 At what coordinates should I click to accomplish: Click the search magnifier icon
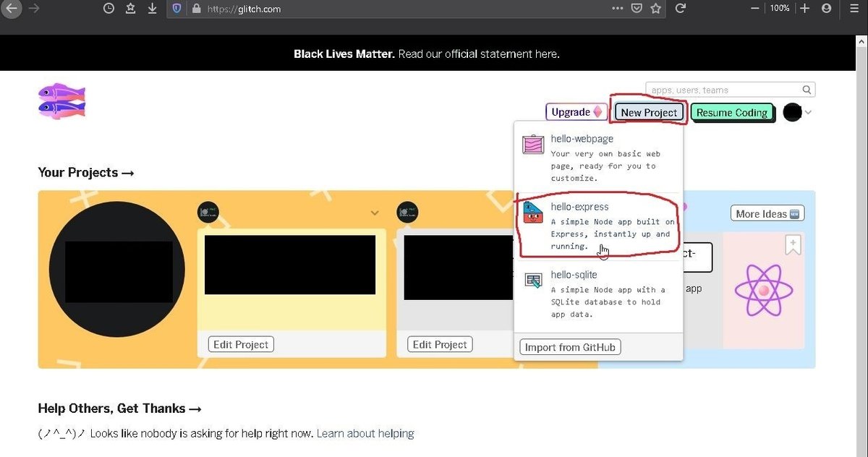(x=807, y=90)
